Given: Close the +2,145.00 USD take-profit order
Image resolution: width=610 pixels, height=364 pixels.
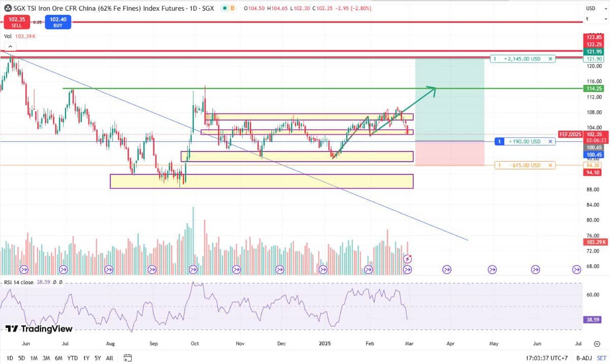Looking at the screenshot, I should [550, 59].
